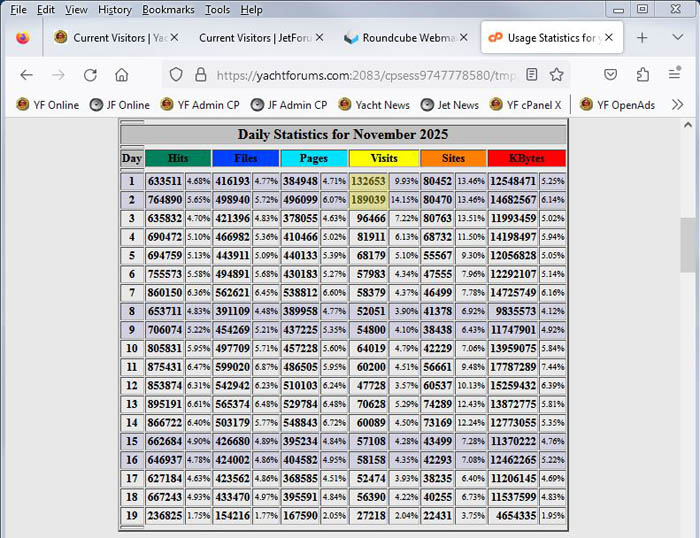This screenshot has width=700, height=538.
Task: Reload the current page
Action: (x=90, y=75)
